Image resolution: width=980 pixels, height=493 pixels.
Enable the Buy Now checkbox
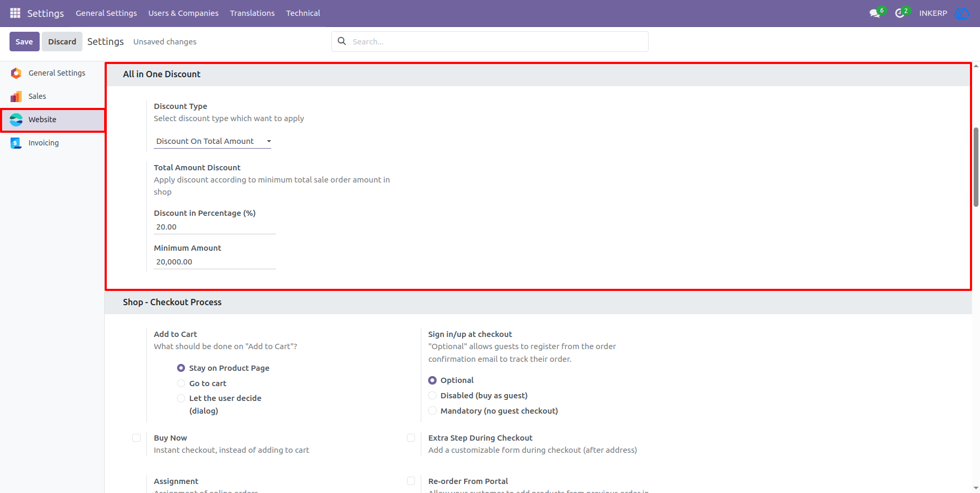click(136, 437)
